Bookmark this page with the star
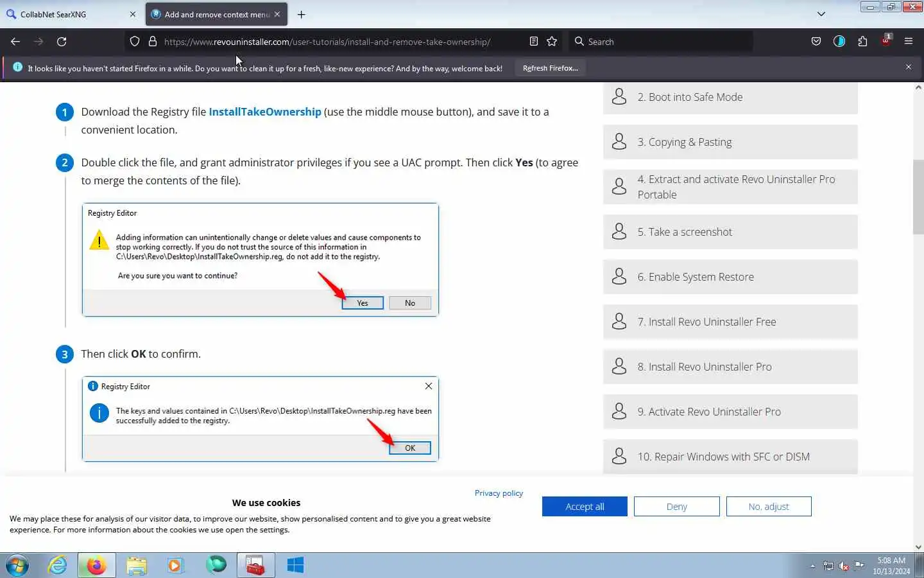The height and width of the screenshot is (578, 924). (552, 42)
